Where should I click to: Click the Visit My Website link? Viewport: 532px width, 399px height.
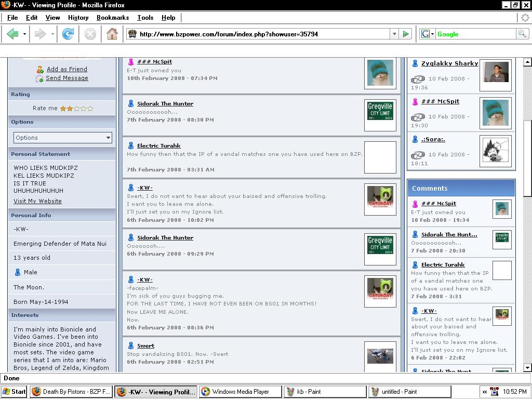coord(37,201)
